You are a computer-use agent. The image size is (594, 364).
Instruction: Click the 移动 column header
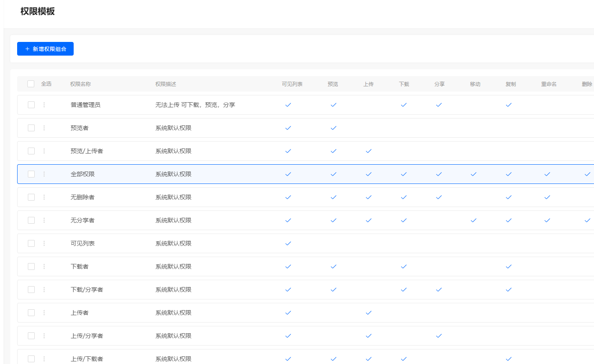pyautogui.click(x=475, y=84)
